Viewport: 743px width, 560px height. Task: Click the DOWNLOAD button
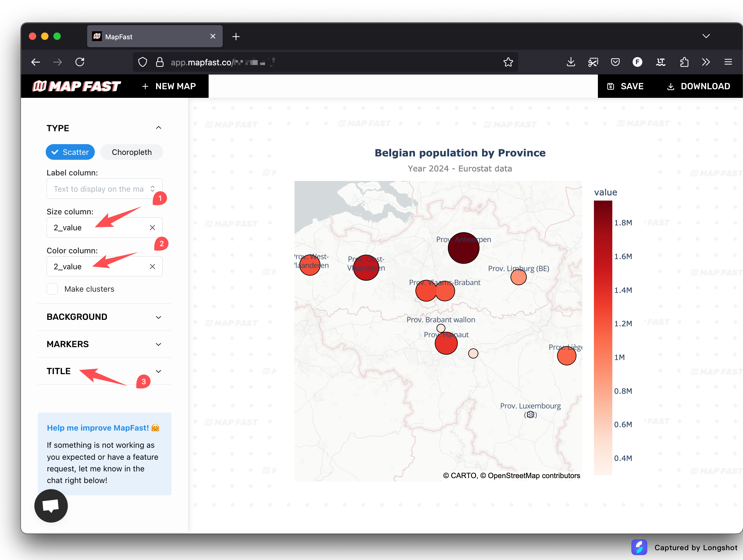tap(698, 86)
